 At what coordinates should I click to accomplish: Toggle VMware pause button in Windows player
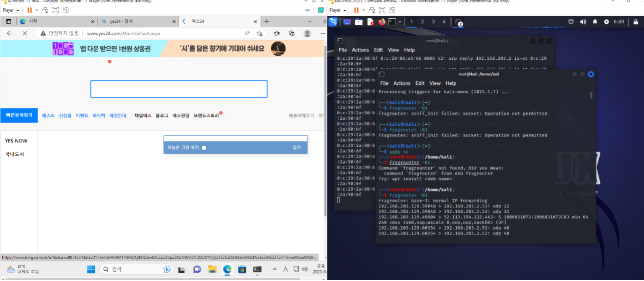tap(30, 10)
